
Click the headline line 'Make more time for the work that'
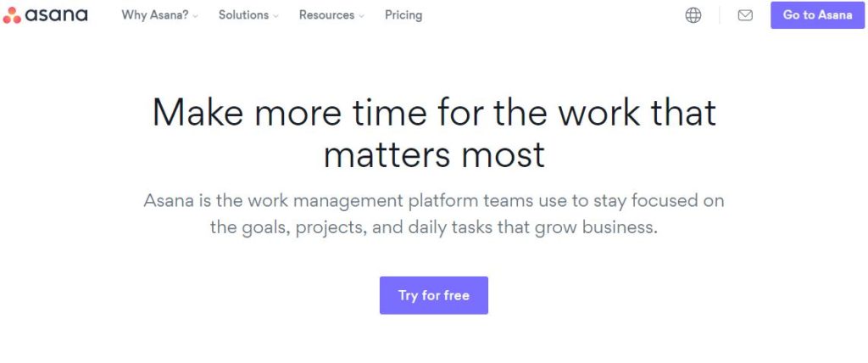434,111
